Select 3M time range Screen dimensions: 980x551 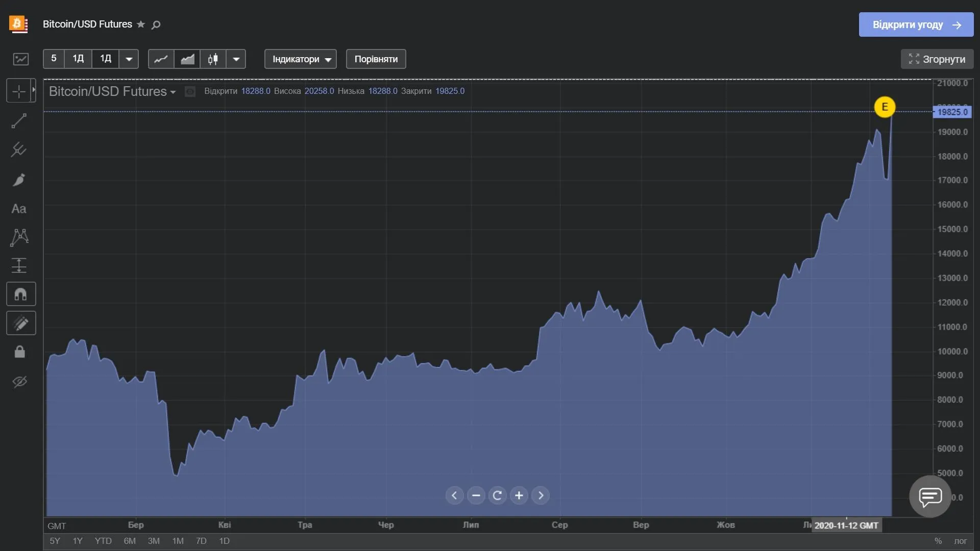(x=154, y=541)
